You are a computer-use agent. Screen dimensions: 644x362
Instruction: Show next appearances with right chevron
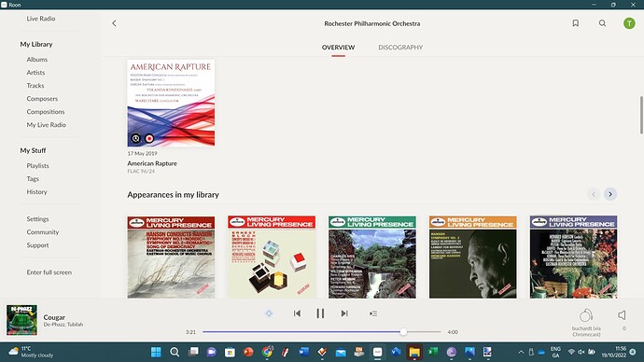[x=610, y=194]
